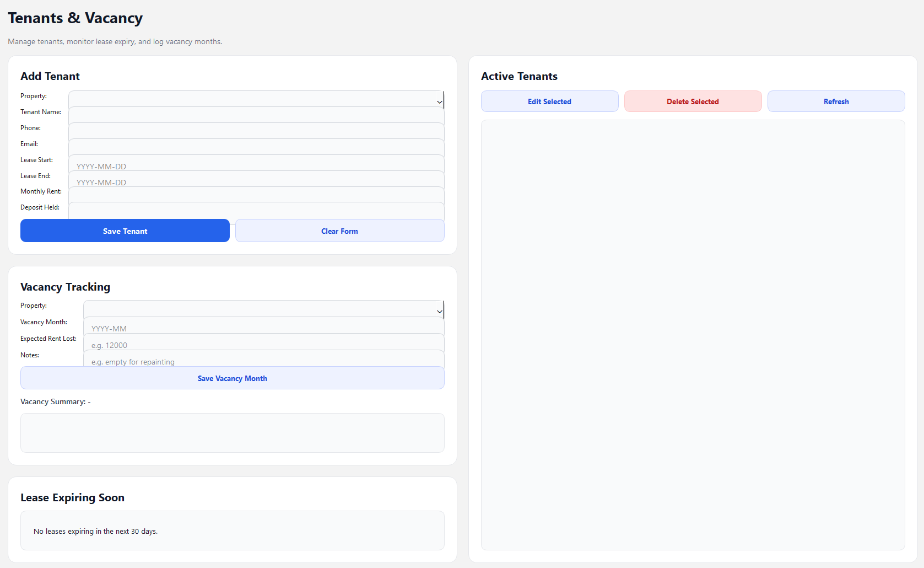924x568 pixels.
Task: Click the Active Tenants list area
Action: (x=693, y=335)
